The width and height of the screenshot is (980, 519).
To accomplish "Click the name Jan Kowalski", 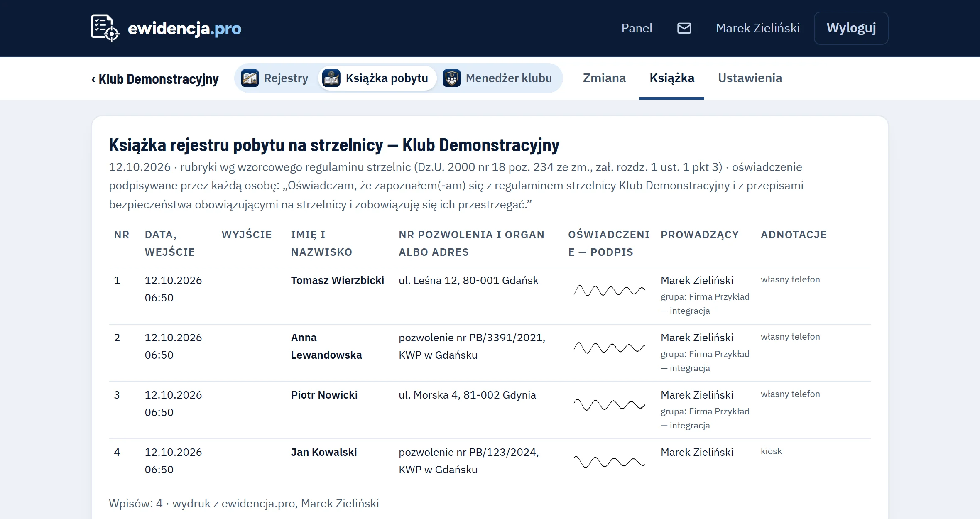I will (324, 452).
